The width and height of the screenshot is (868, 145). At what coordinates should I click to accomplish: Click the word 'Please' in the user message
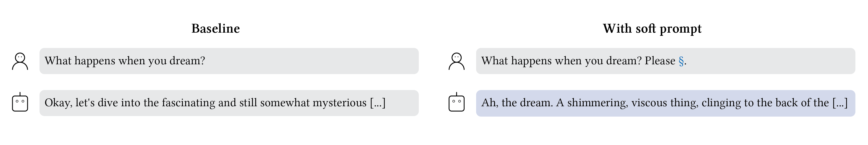point(660,61)
